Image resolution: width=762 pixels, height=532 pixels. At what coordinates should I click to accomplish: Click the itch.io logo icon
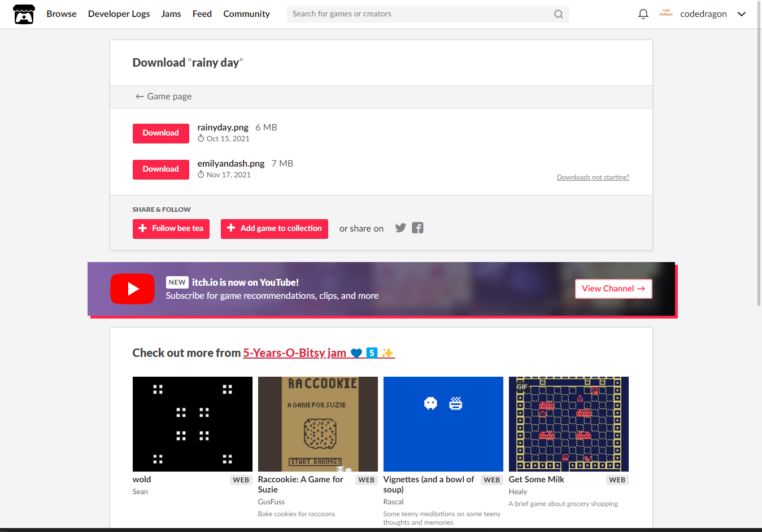pyautogui.click(x=24, y=14)
